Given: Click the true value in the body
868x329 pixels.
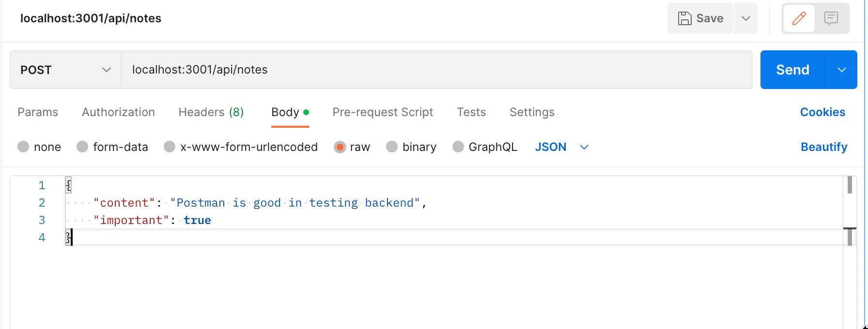Looking at the screenshot, I should point(197,220).
